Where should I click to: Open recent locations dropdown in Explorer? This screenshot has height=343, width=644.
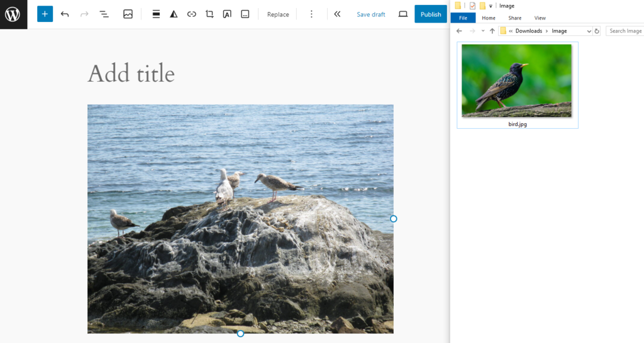coord(482,31)
